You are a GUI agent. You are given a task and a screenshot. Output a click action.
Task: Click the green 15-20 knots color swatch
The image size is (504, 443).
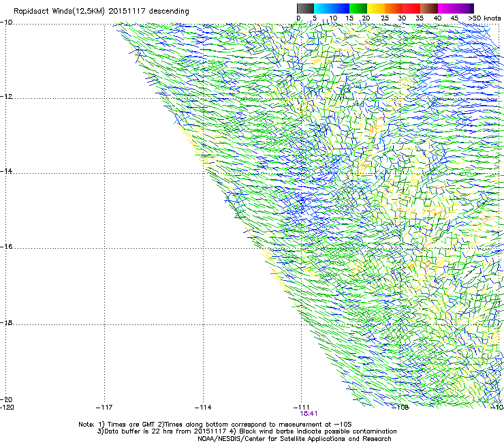(358, 8)
